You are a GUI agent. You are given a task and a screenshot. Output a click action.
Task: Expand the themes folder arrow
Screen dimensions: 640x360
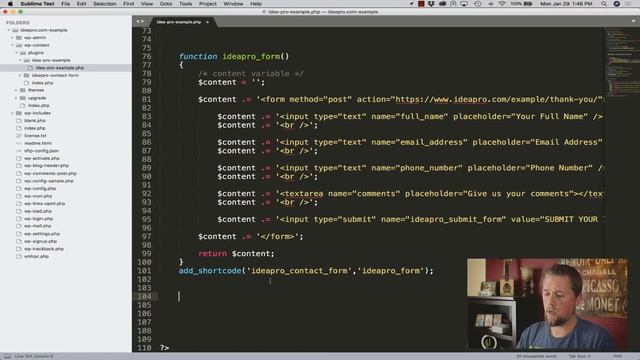coord(17,90)
